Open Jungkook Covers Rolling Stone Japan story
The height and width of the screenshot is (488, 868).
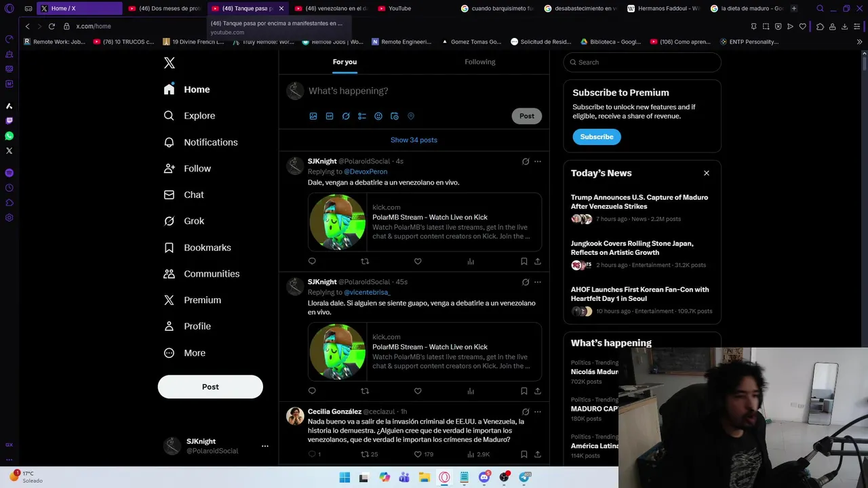coord(632,248)
